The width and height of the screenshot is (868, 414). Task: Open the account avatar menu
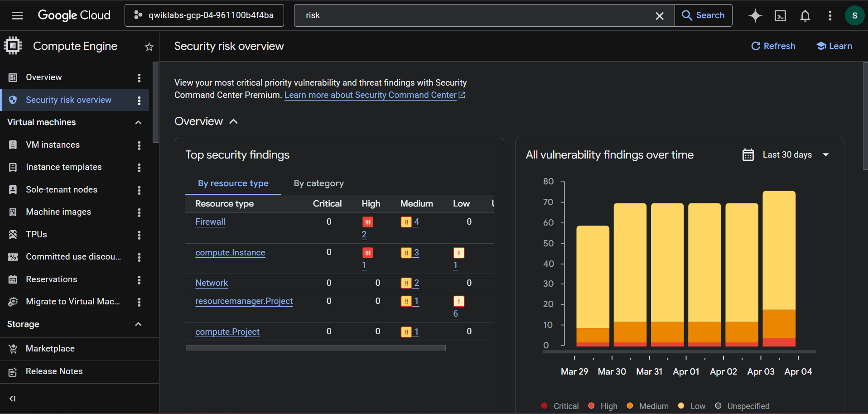[x=854, y=16]
